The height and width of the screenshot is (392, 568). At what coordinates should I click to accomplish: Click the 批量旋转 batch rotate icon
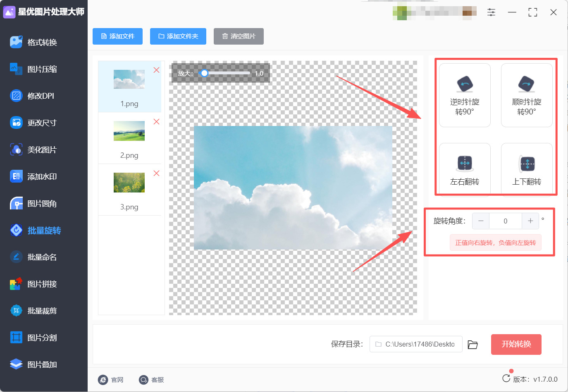coord(16,230)
